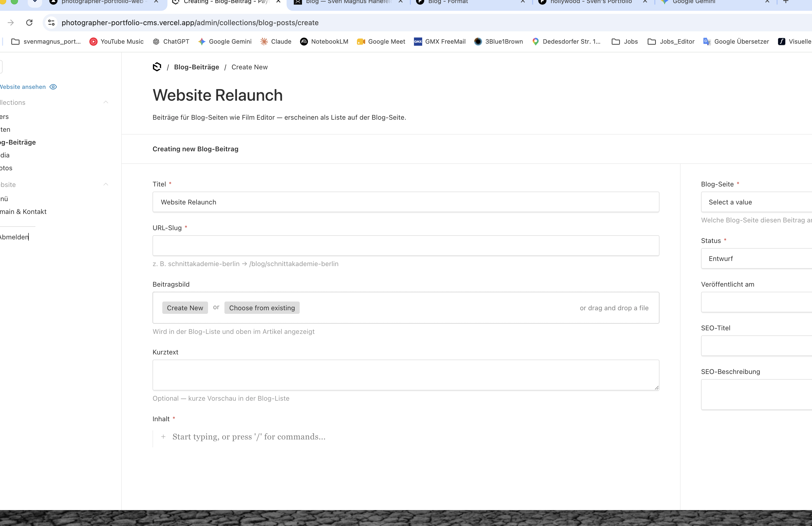Open the Visuelle bookmark
The height and width of the screenshot is (526, 812).
coord(795,42)
